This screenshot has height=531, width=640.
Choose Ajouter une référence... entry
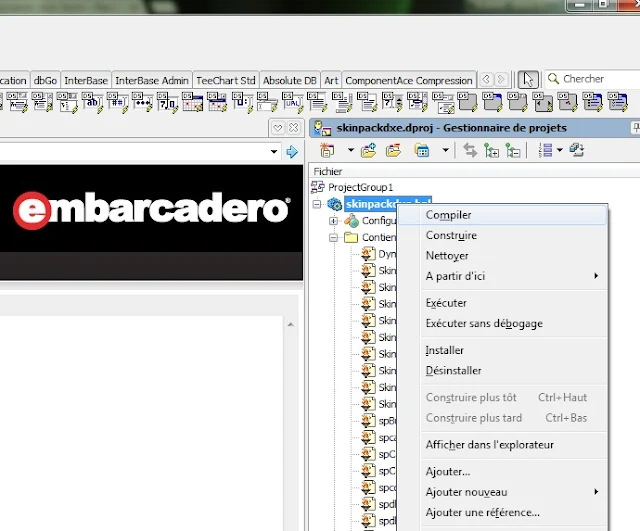502,513
